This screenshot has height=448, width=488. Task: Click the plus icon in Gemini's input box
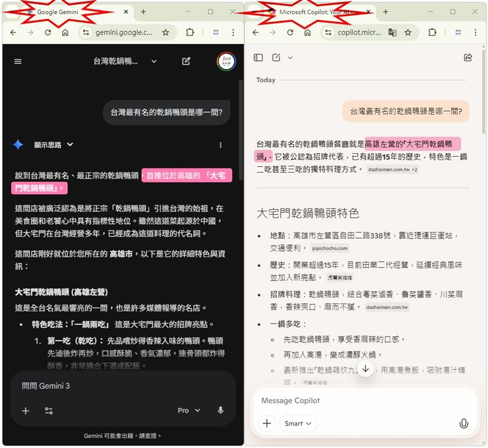[25, 410]
